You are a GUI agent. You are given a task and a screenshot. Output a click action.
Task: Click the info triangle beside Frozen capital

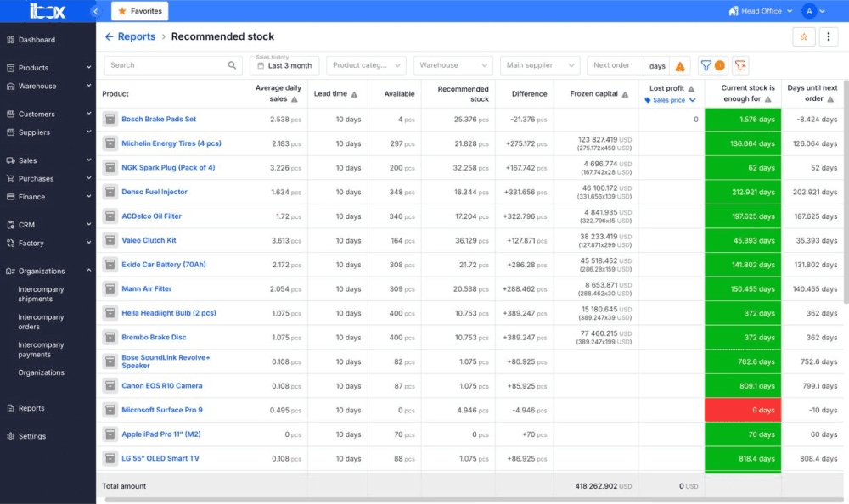pyautogui.click(x=625, y=94)
